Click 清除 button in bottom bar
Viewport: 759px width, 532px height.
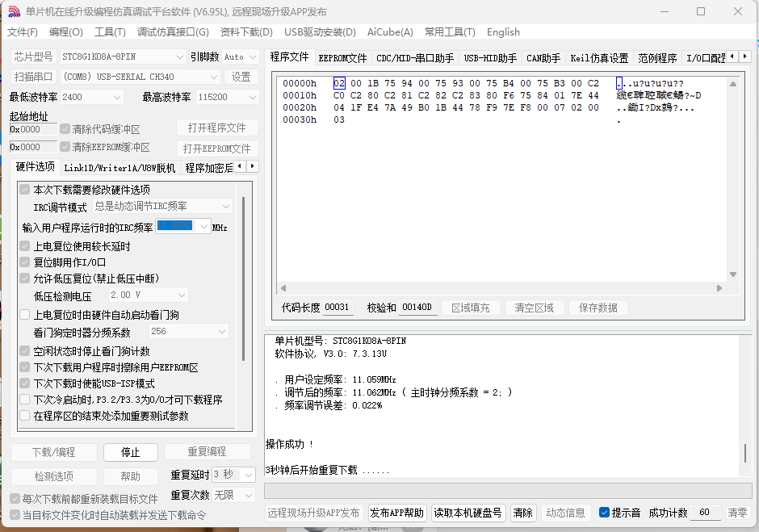(x=522, y=513)
